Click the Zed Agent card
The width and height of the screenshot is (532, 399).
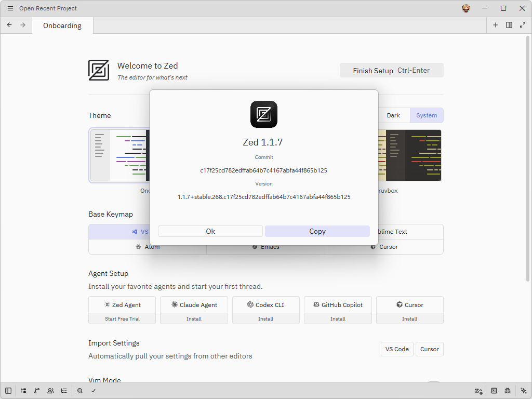[x=122, y=304]
